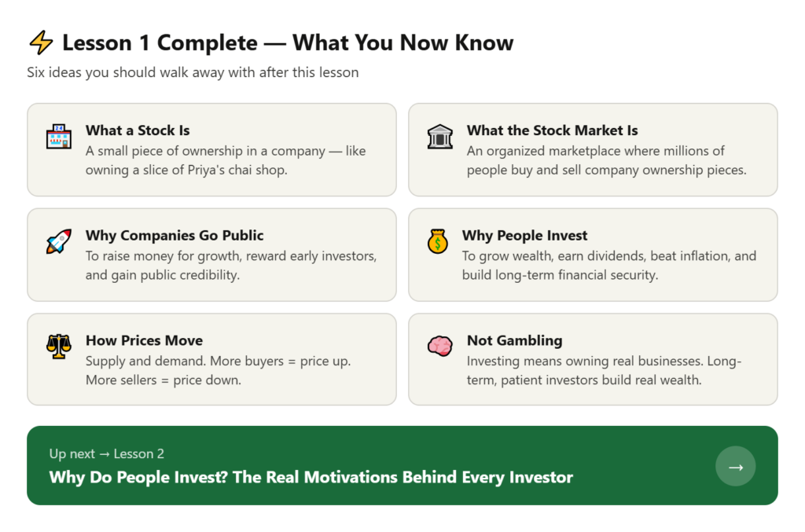Click the 'Why People Invest' heading

(524, 235)
